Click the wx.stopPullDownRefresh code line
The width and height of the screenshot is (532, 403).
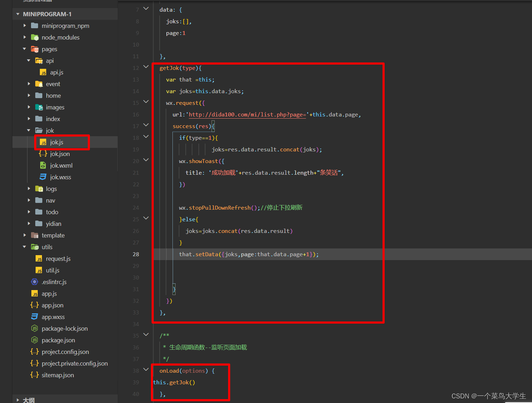tap(241, 208)
